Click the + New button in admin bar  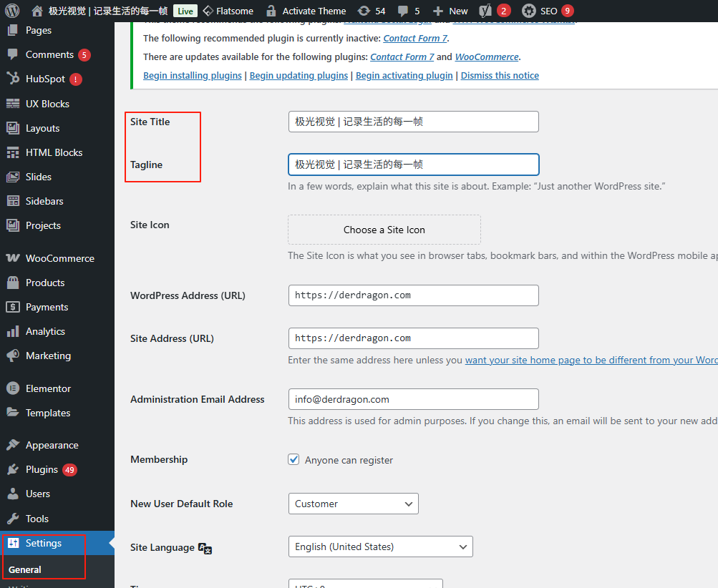coord(450,11)
